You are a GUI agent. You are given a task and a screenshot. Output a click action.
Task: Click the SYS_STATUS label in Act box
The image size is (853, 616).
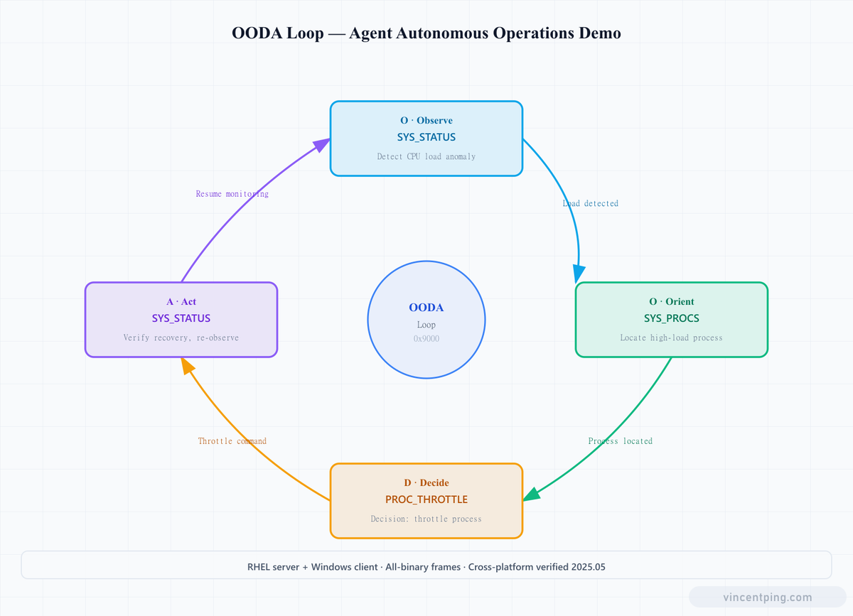[181, 318]
